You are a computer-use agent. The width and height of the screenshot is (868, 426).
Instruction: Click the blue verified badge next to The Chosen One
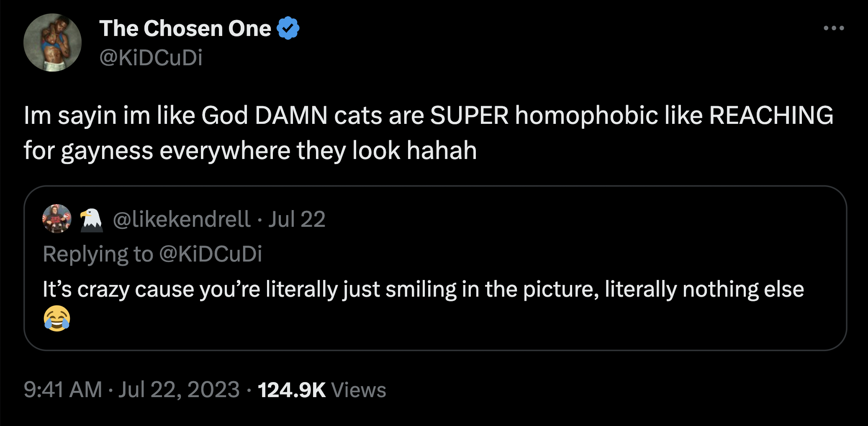tap(288, 28)
